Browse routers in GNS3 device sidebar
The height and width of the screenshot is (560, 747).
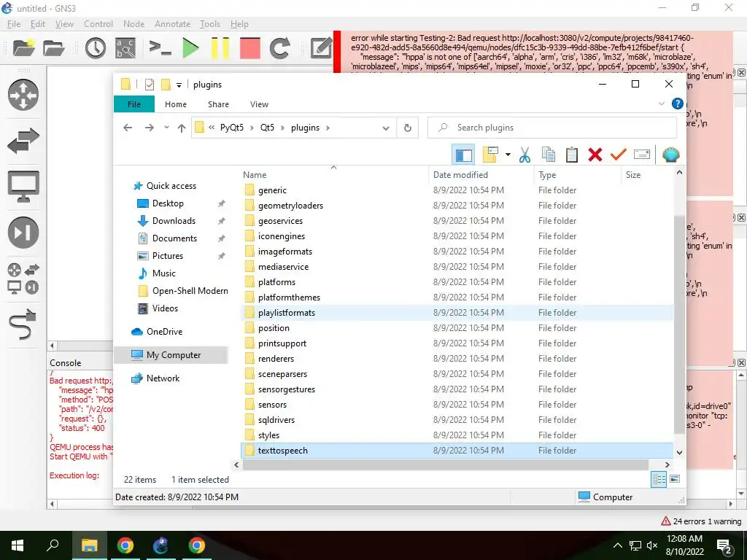23,95
